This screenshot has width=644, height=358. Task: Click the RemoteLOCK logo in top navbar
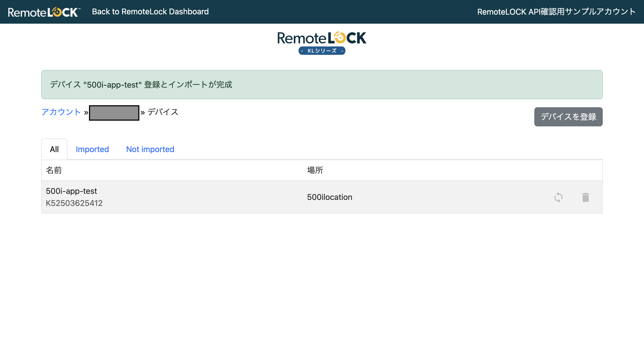pos(44,12)
